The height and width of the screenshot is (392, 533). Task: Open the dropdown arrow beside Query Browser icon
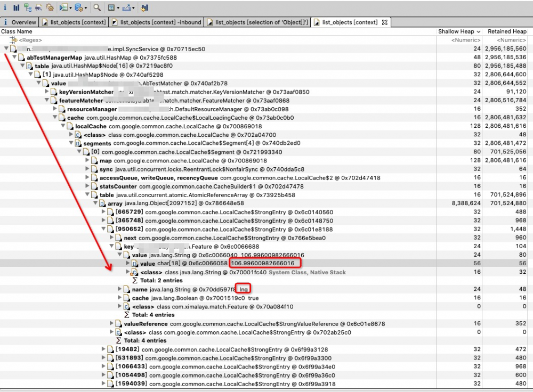(x=86, y=8)
